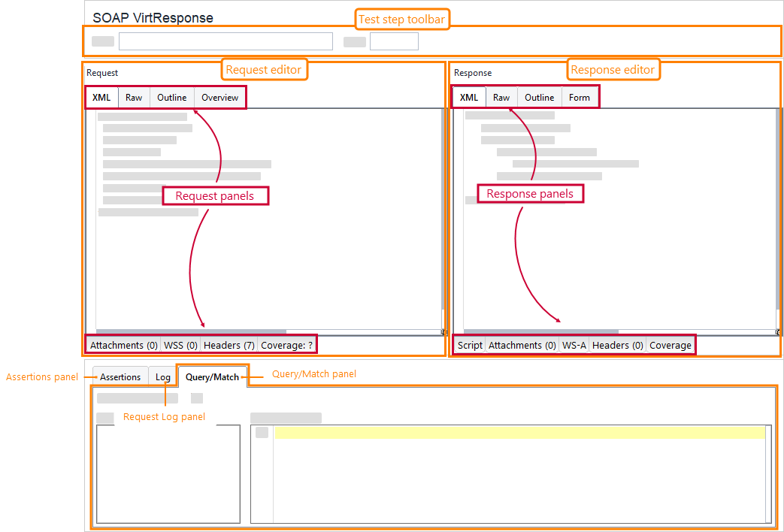Click the name input field in the test step toolbar
The width and height of the screenshot is (784, 532).
coord(225,41)
